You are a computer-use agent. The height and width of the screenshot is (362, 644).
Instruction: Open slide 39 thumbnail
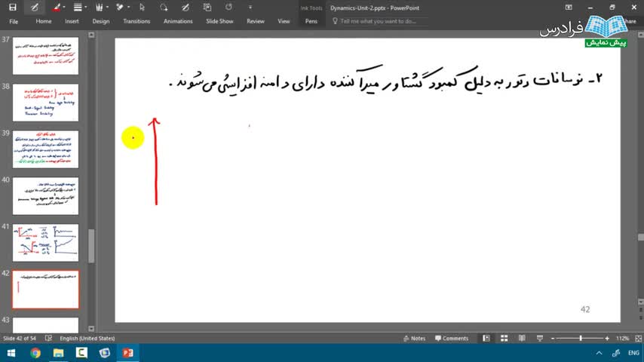45,149
